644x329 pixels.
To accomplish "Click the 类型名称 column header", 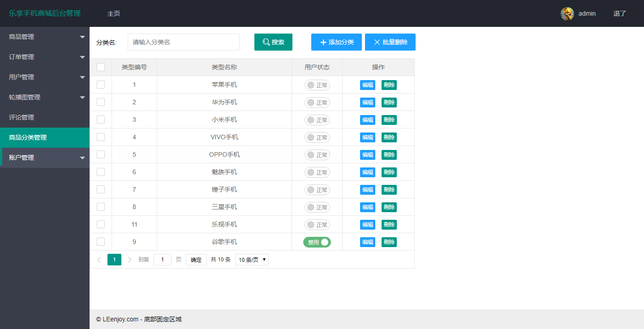I will [224, 67].
